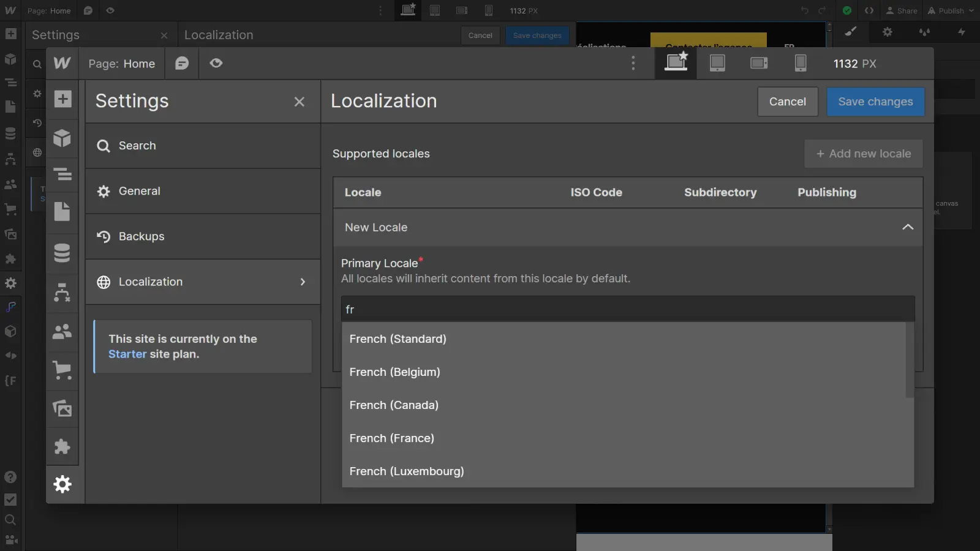Click the zoomed Page: Home selector
This screenshot has width=980, height=551.
click(122, 64)
